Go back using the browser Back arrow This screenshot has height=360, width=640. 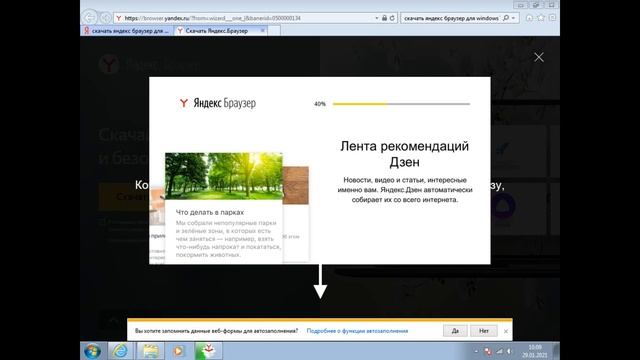click(x=89, y=18)
